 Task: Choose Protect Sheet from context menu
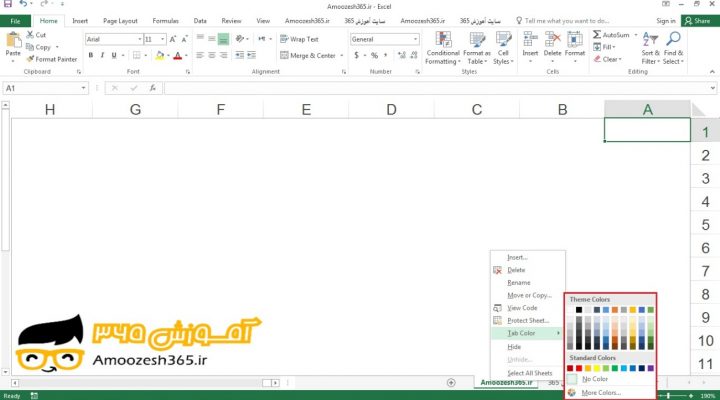528,321
